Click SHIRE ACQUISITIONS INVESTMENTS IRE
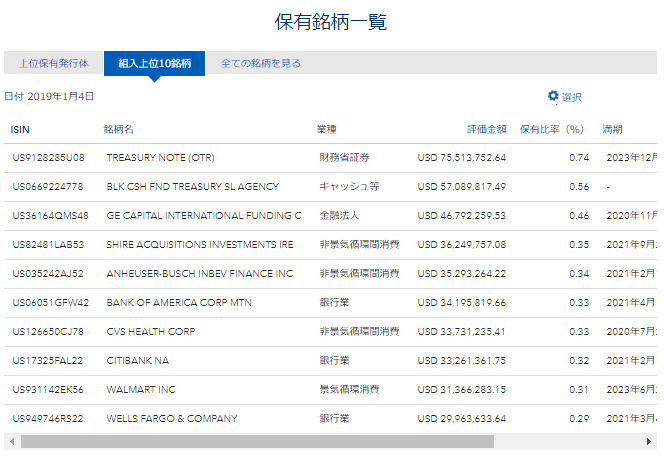This screenshot has width=664, height=462. (200, 245)
